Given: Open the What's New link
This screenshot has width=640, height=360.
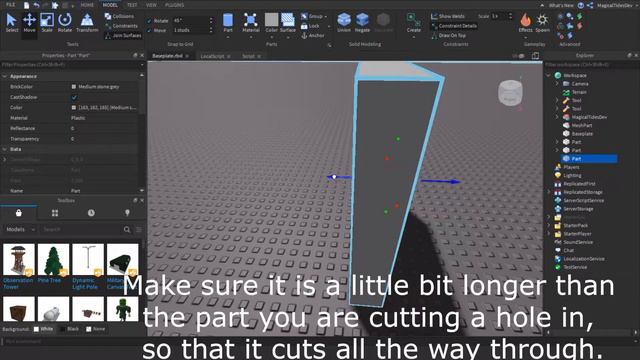Looking at the screenshot, I should coord(561,5).
